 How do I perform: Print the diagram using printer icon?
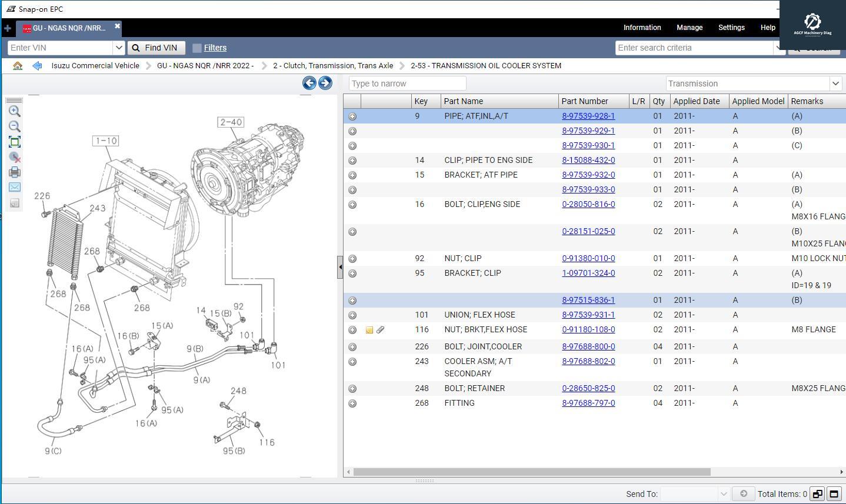pyautogui.click(x=15, y=172)
